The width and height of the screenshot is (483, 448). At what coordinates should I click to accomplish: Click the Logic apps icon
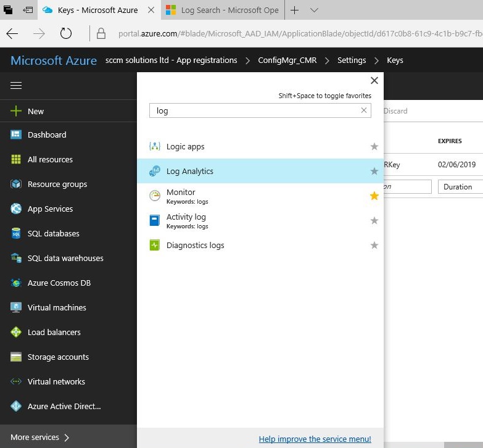(155, 147)
